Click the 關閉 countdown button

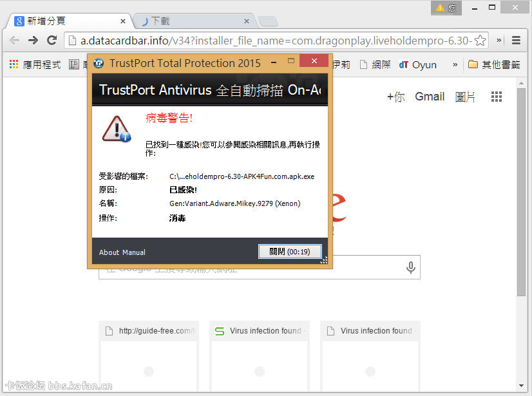[x=289, y=252]
